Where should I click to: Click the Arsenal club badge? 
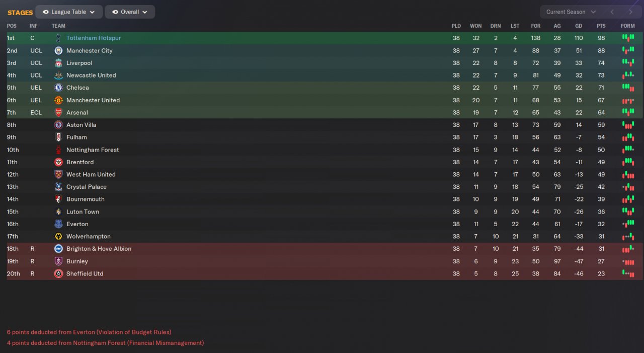click(x=58, y=112)
